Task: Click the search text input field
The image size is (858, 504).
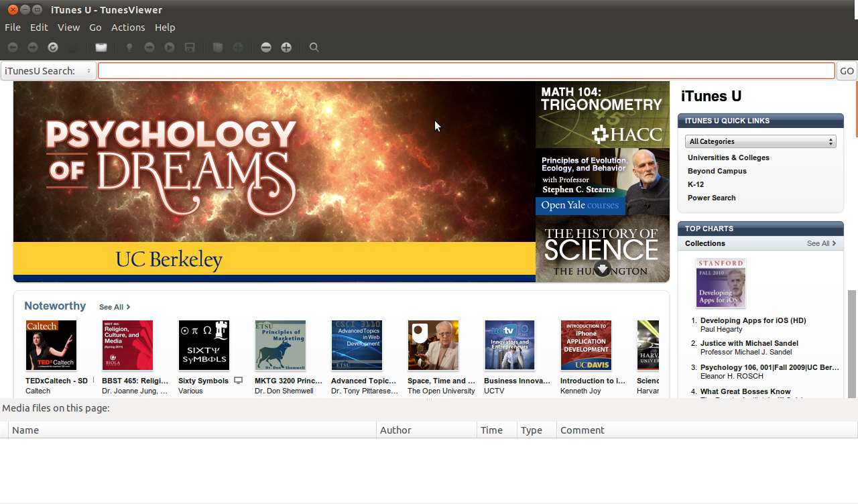Action: (x=467, y=71)
